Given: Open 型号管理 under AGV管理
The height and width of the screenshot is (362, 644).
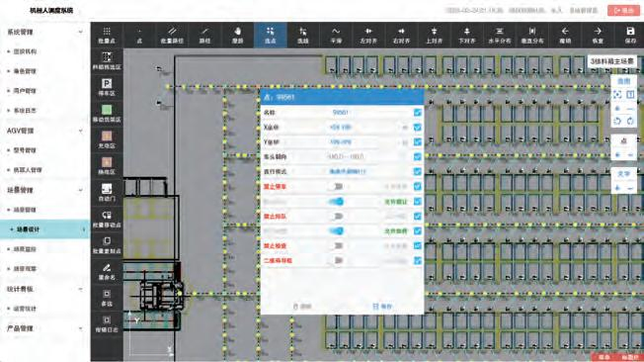Looking at the screenshot, I should (x=25, y=150).
